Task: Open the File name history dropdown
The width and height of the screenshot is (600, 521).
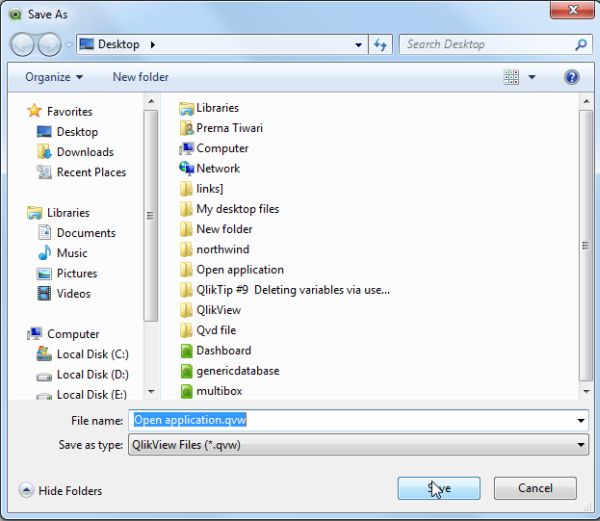Action: tap(581, 420)
